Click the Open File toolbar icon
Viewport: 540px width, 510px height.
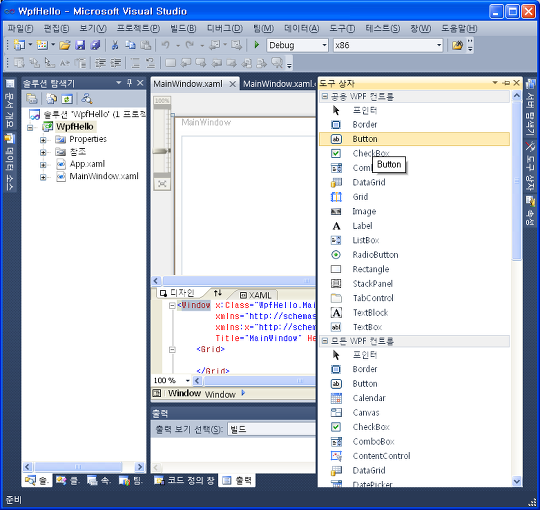point(64,45)
